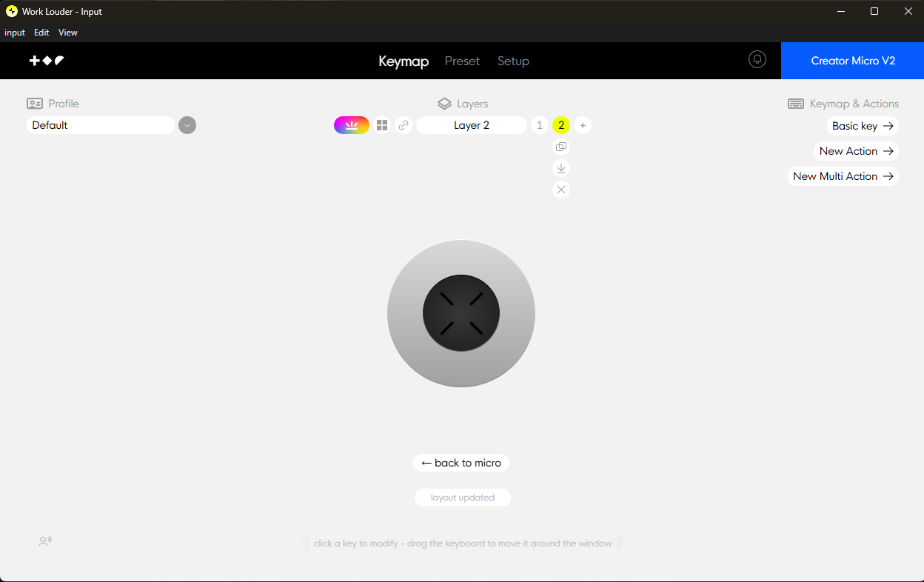Open the New Multi Action panel
Screen dimensions: 924x582
843,176
